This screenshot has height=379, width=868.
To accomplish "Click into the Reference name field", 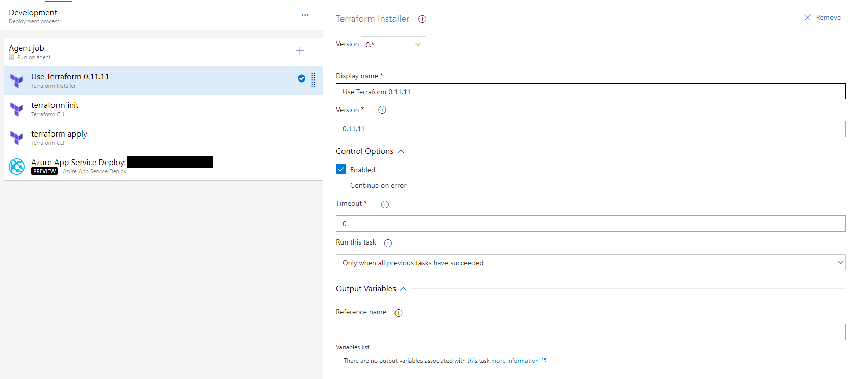I will (x=590, y=332).
